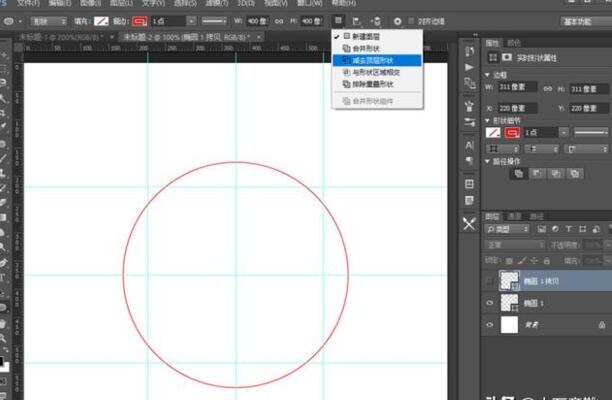The image size is (612, 400).
Task: Open the Character 'A' panel icon
Action: click(469, 145)
